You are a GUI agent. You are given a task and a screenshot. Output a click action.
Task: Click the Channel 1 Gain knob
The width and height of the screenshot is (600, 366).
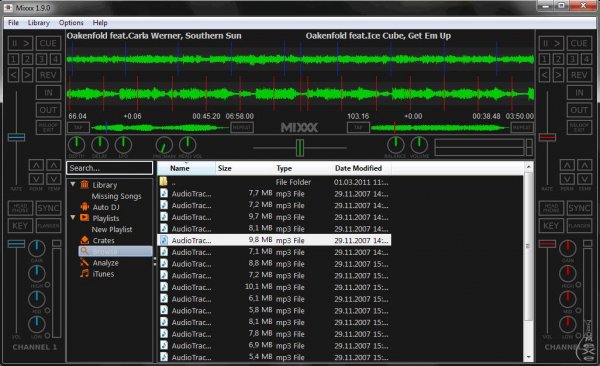(37, 249)
